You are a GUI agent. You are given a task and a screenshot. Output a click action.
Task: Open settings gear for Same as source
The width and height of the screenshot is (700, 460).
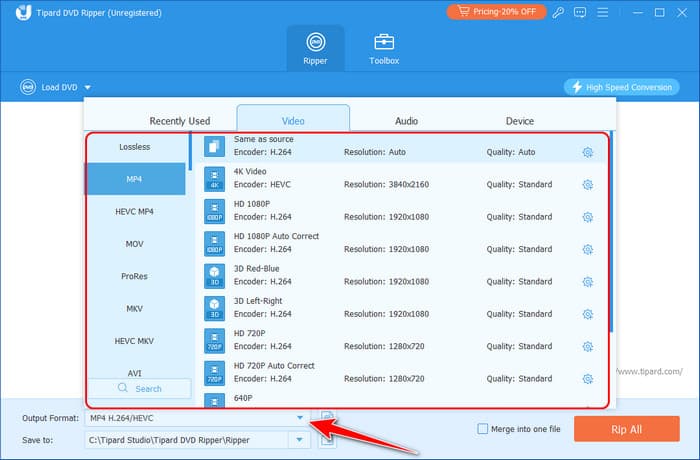pos(588,152)
